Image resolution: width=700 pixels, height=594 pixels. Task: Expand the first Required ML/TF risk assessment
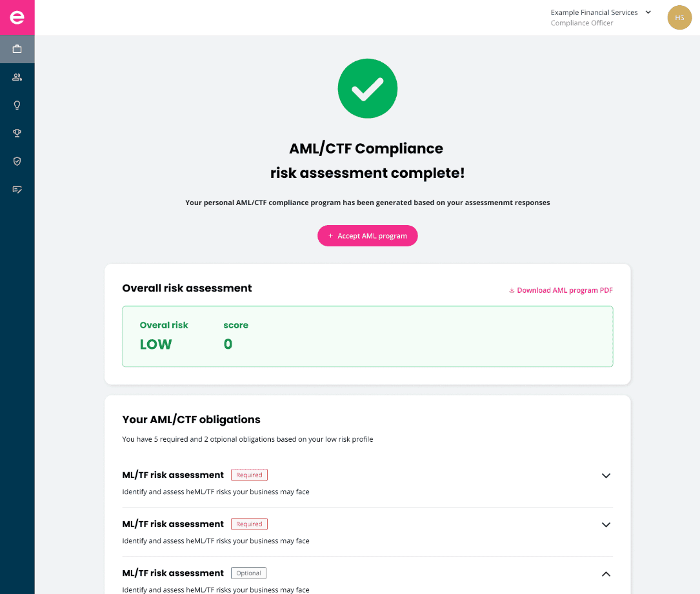(x=606, y=476)
